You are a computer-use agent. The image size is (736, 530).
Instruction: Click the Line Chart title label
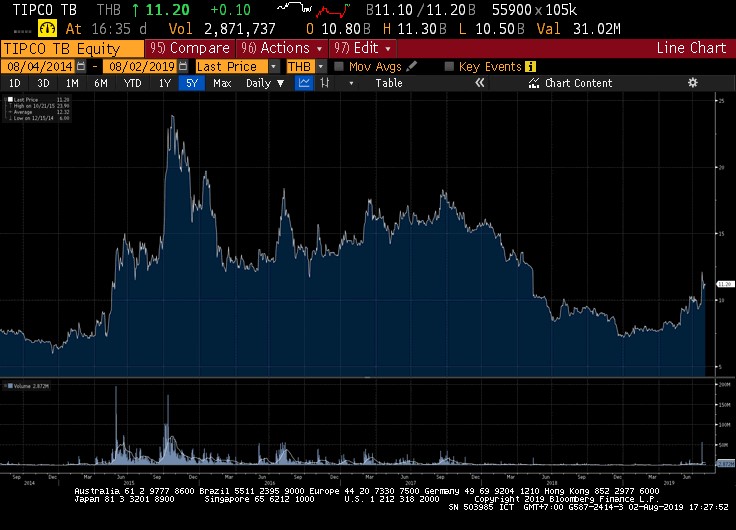(691, 48)
